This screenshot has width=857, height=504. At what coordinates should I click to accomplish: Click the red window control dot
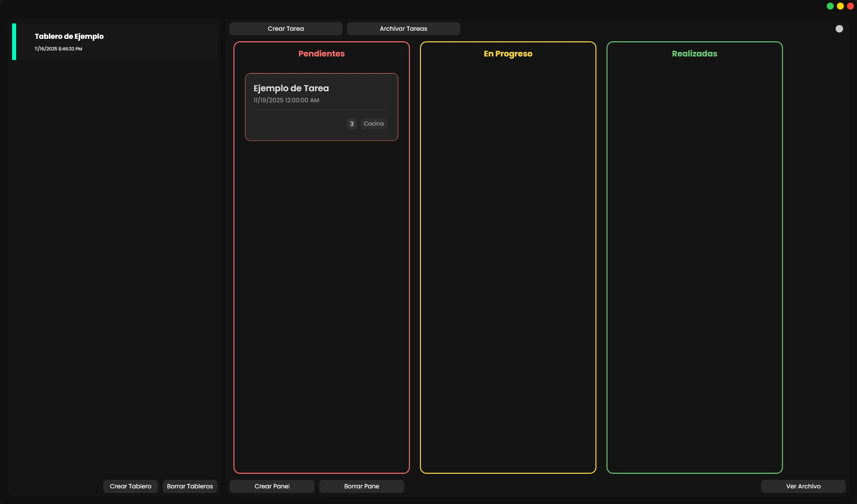[x=850, y=6]
